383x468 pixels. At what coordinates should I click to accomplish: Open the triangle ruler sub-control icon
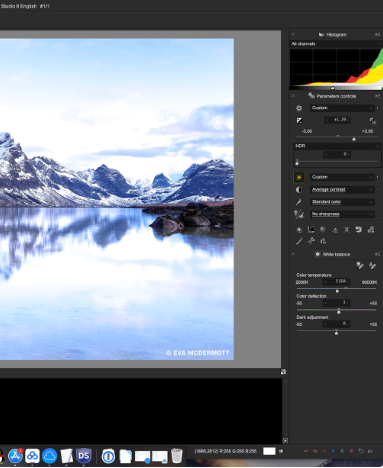click(x=335, y=230)
